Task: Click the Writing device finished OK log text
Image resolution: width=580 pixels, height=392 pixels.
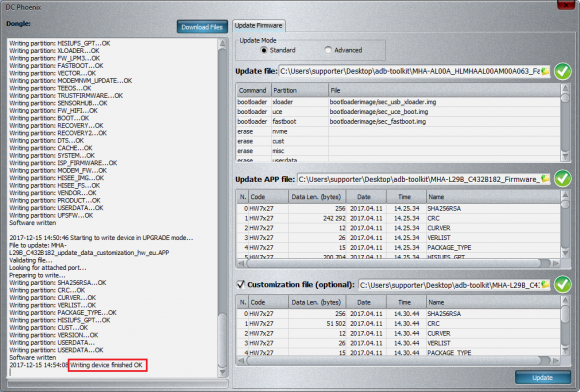Action: [x=107, y=365]
